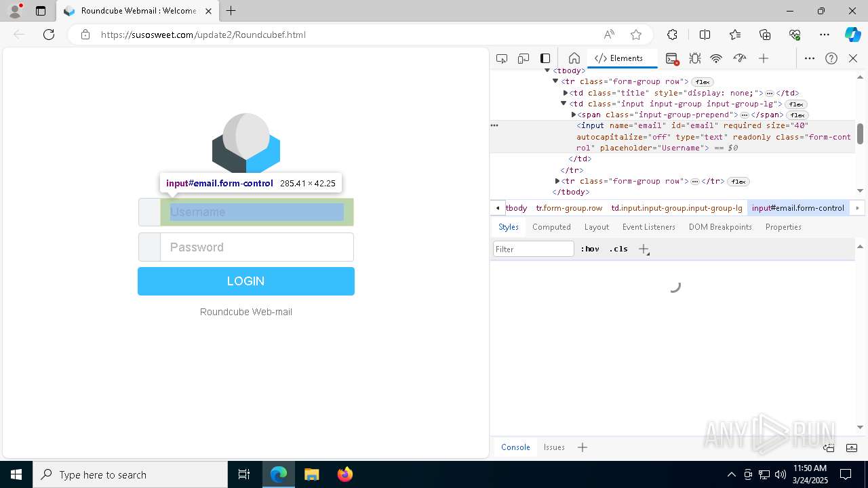Viewport: 868px width, 488px height.
Task: Collapse the first tr form-group row node
Action: [555, 81]
